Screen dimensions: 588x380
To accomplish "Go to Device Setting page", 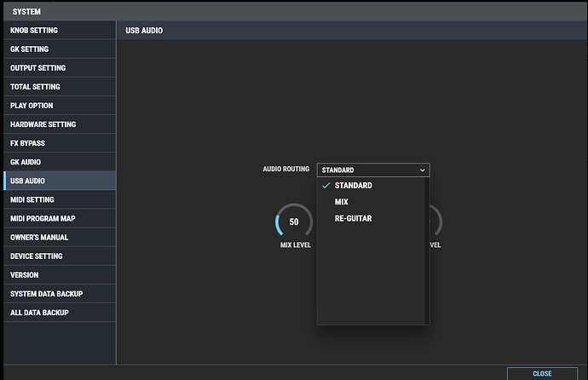I will (x=36, y=256).
